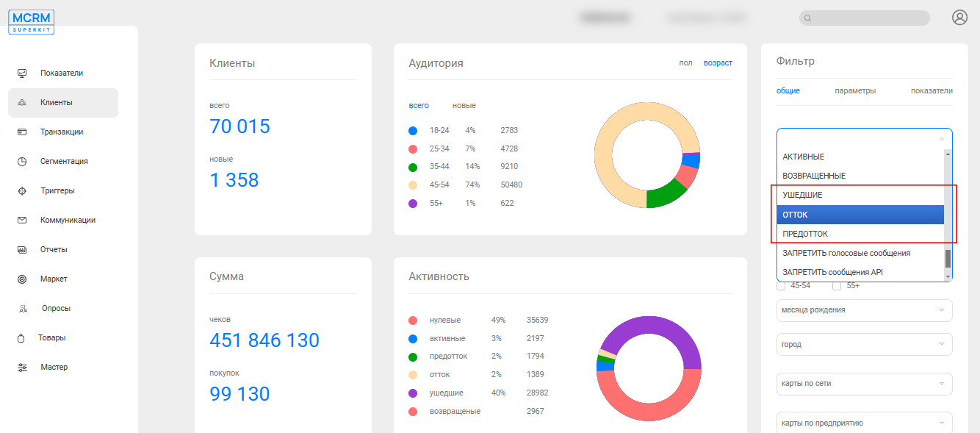This screenshot has height=433, width=980.
Task: Click the MCRM Superkit logo
Action: pos(32,22)
